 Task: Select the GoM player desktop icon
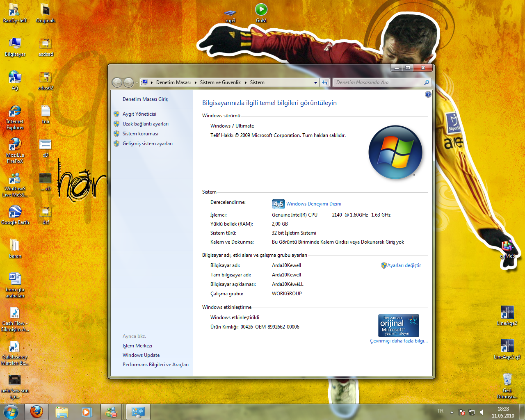click(x=261, y=13)
